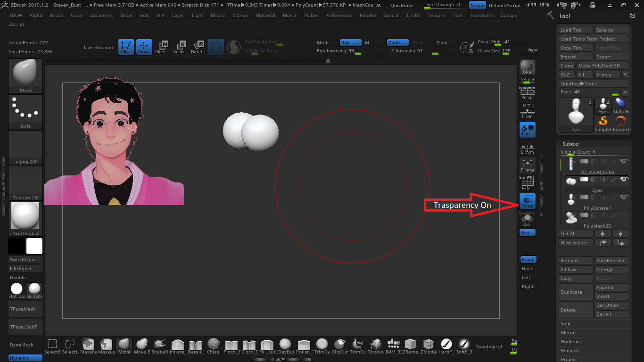The image size is (644, 362).
Task: Choose the Inflate brush
Action: pyautogui.click(x=177, y=346)
